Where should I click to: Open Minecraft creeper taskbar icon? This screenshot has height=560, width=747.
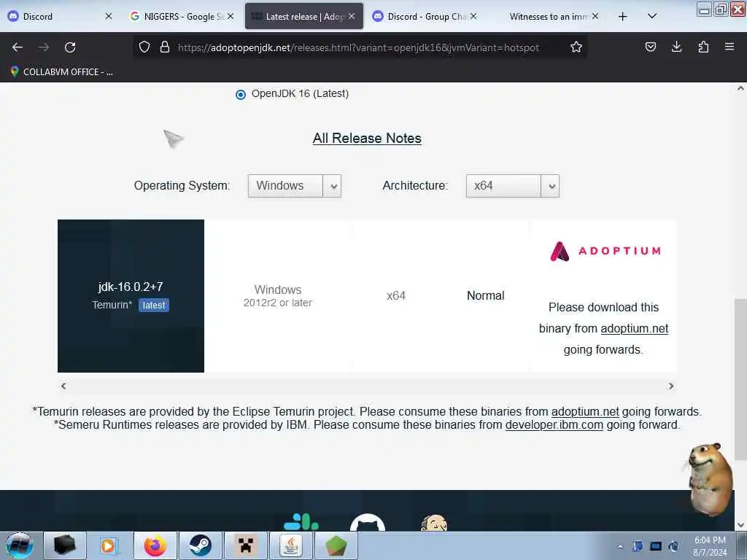pos(245,545)
